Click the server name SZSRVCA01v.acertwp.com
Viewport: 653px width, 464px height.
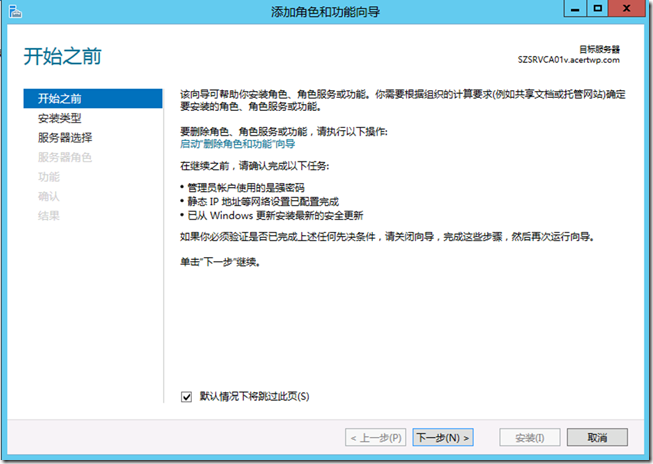coord(568,60)
